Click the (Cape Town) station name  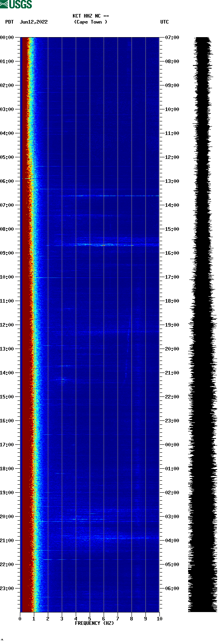click(x=91, y=22)
